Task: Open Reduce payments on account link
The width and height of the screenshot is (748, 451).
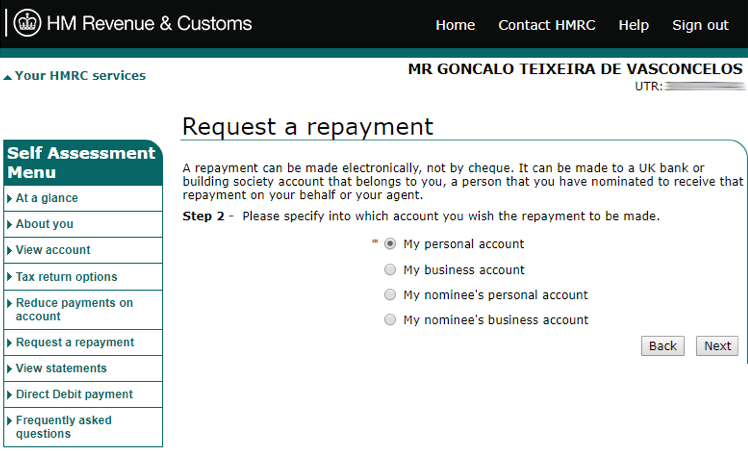Action: pos(74,309)
